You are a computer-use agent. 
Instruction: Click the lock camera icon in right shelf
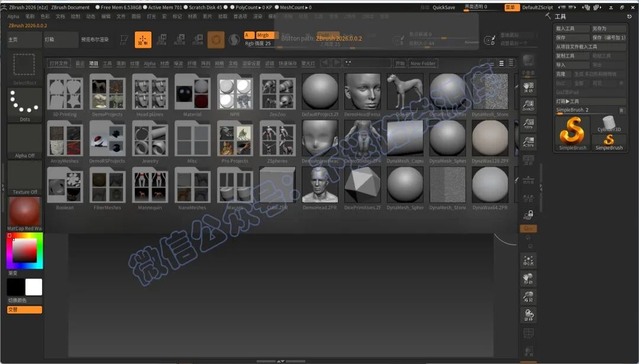528,214
